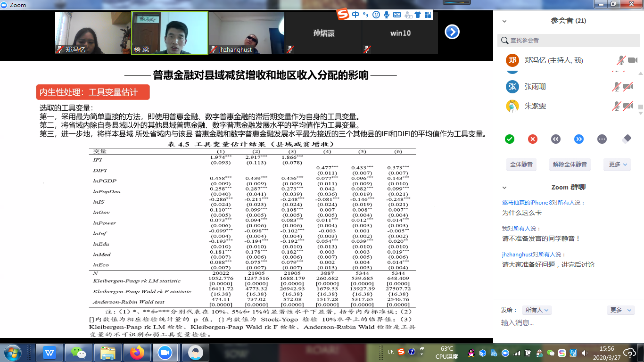Viewport: 644px width, 362px height.
Task: Click the 全体静音 mute all button
Action: coord(521,165)
